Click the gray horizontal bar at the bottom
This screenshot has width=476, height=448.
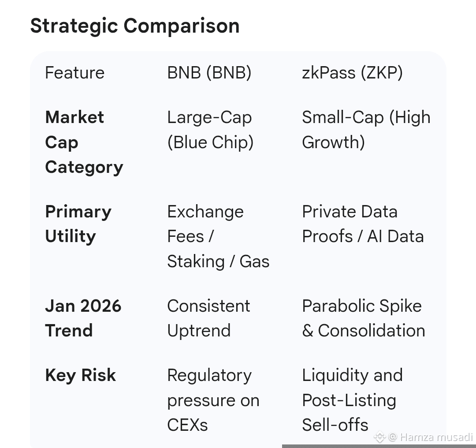[x=379, y=446]
